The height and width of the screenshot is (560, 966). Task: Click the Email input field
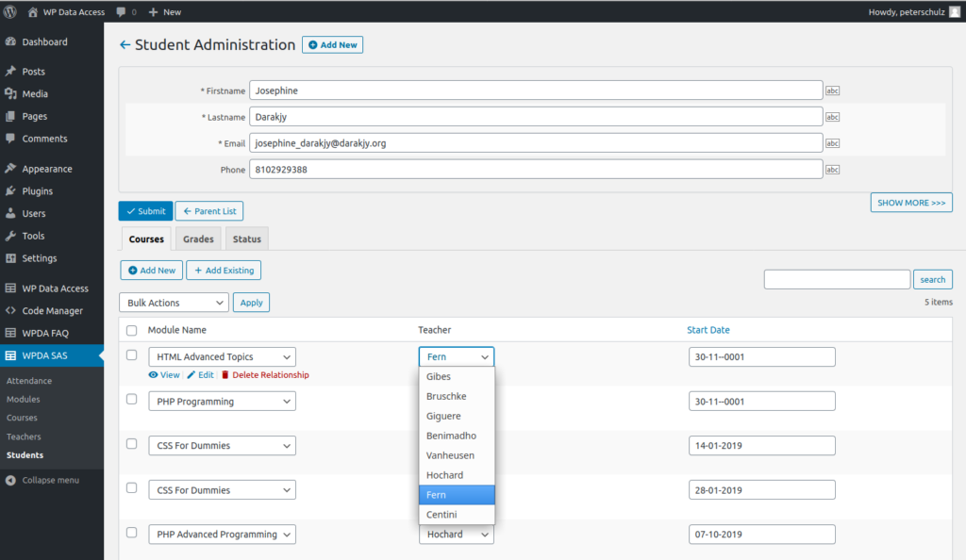pyautogui.click(x=536, y=143)
